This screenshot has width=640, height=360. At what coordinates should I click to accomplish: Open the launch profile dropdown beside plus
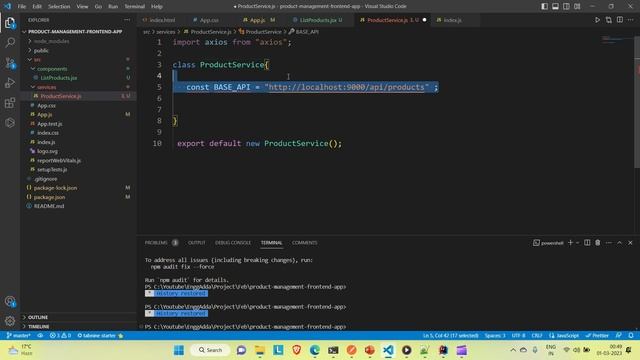click(578, 242)
